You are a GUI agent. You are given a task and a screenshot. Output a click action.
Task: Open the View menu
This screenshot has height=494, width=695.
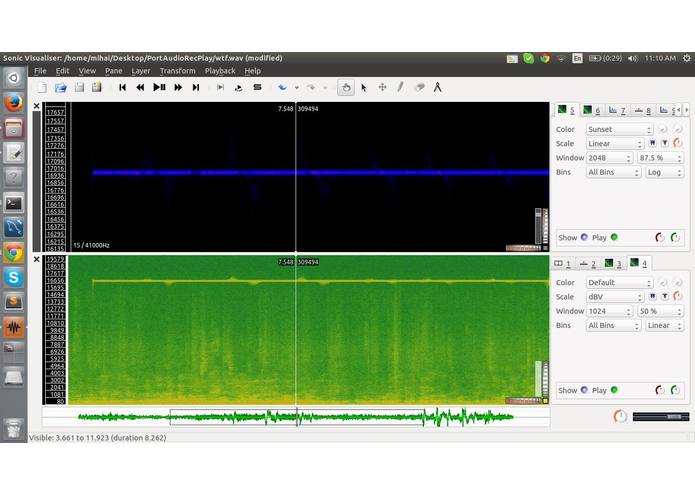(x=87, y=71)
